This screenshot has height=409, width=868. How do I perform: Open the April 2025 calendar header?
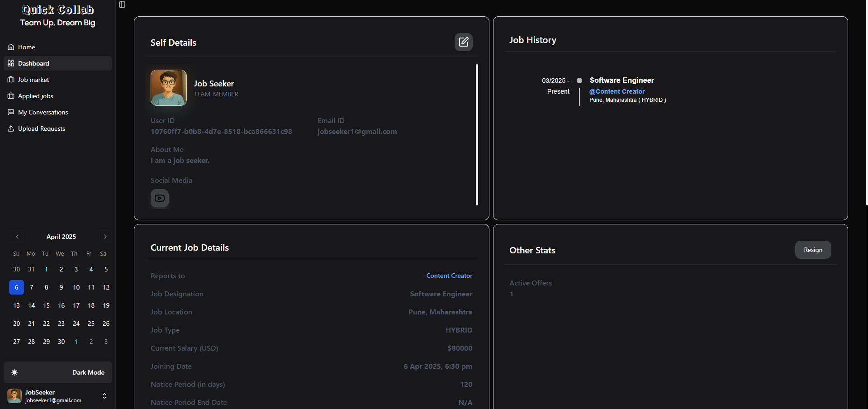pyautogui.click(x=61, y=237)
